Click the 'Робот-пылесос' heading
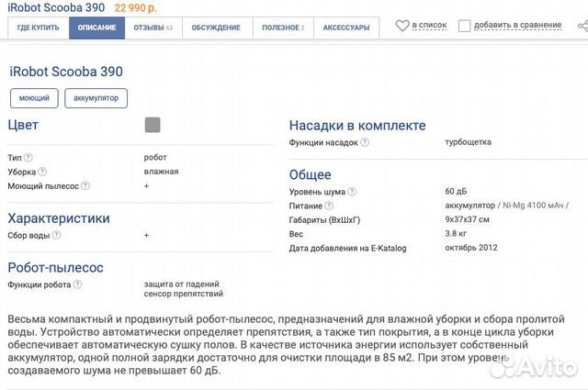Screen dimensions: 588x390 (55, 268)
